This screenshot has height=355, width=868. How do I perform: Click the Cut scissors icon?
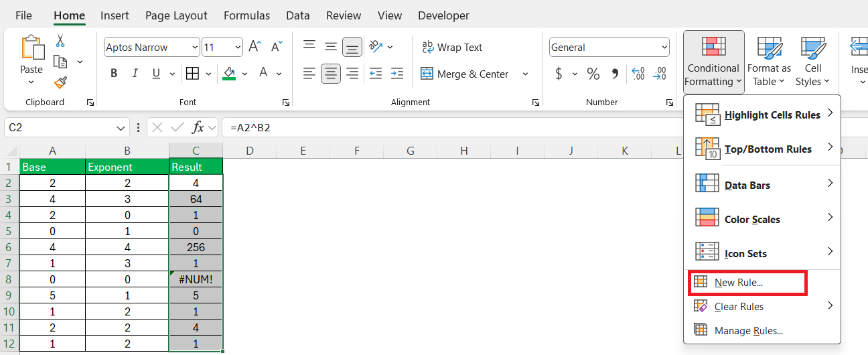(60, 40)
